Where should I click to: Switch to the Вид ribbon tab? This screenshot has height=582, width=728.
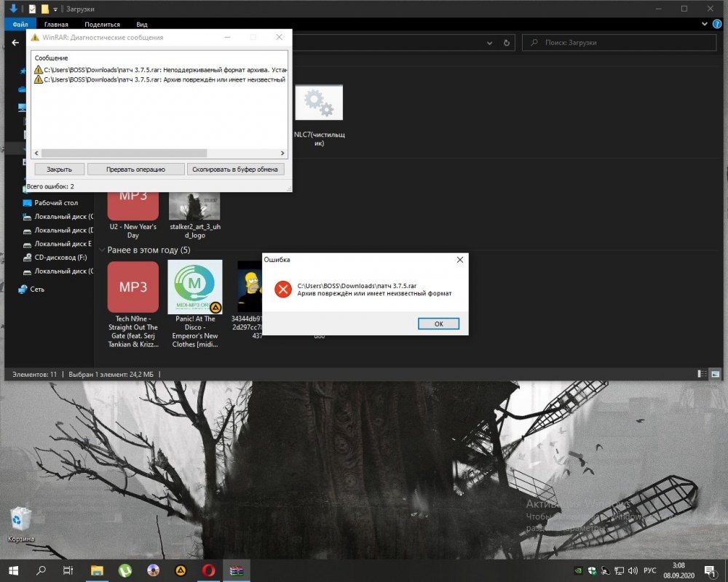142,24
